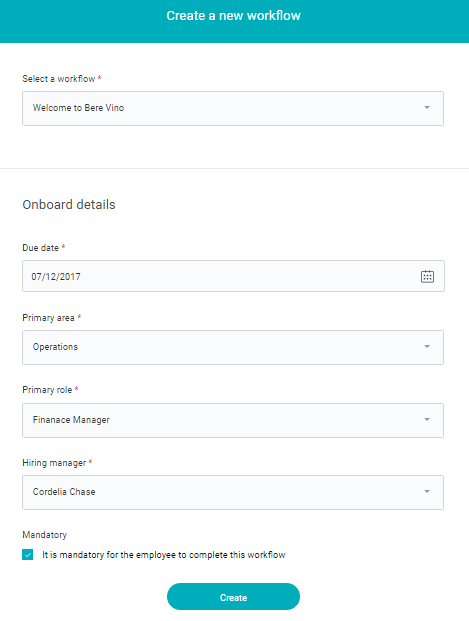Image resolution: width=469 pixels, height=621 pixels.
Task: Click the Due date field showing 07/12/2017
Action: coord(233,276)
